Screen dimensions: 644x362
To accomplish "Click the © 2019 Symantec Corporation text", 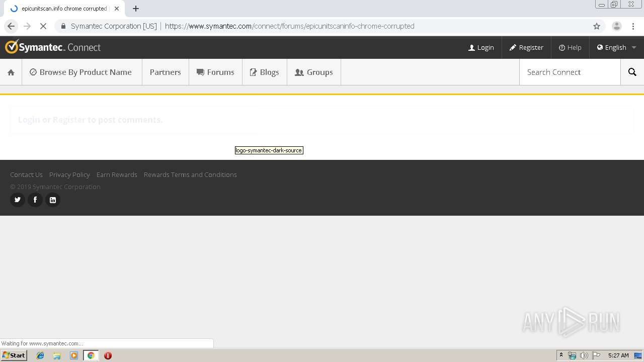I will (55, 187).
